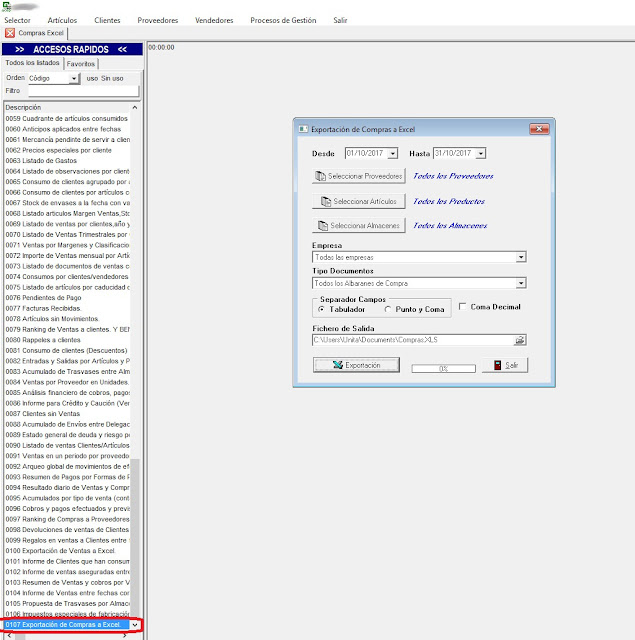This screenshot has height=640, width=635.
Task: Select 0107 Exportación de Compras a Excel
Action: coord(67,625)
